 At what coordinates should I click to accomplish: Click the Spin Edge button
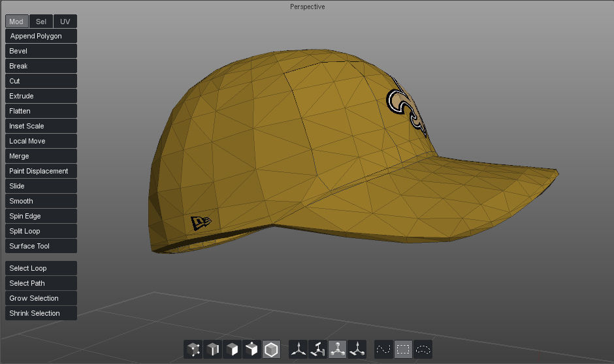(x=41, y=216)
